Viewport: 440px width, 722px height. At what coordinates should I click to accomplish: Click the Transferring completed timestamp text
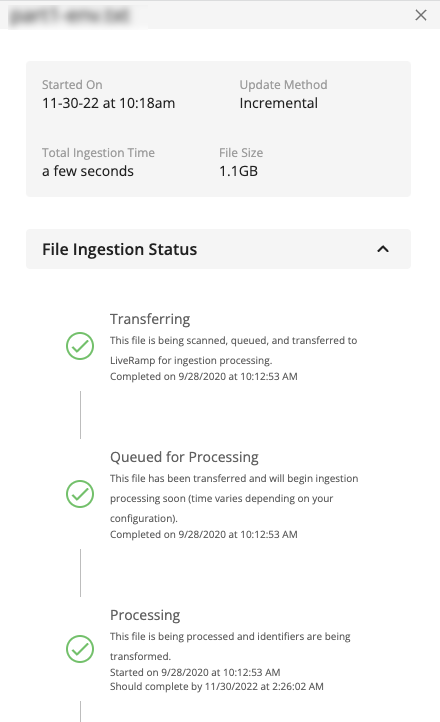[204, 377]
